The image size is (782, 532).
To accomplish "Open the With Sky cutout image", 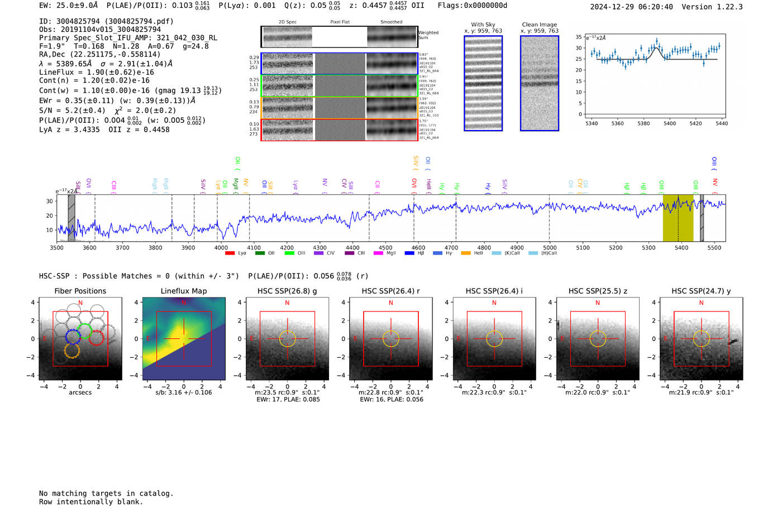I will click(483, 83).
